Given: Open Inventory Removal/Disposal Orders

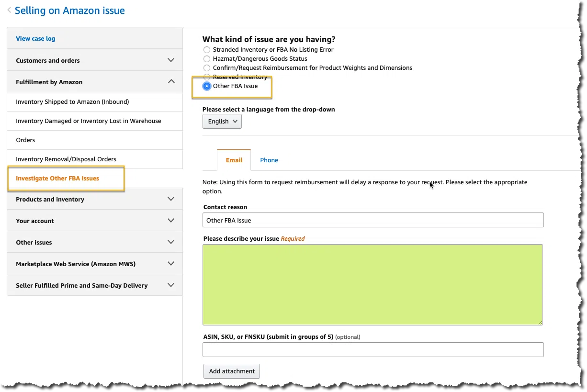Looking at the screenshot, I should [95, 159].
